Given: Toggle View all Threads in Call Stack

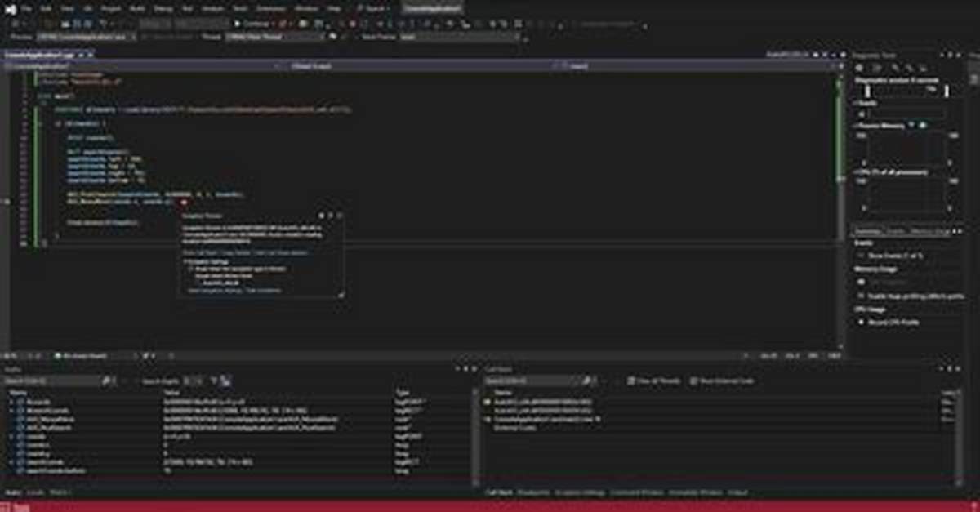Looking at the screenshot, I should pos(653,381).
